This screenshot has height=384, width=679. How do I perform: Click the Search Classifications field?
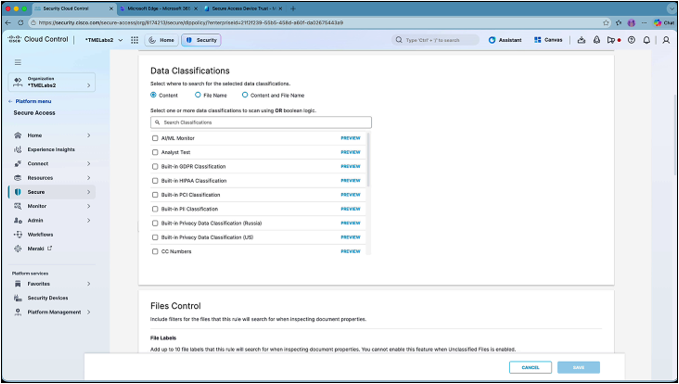261,123
